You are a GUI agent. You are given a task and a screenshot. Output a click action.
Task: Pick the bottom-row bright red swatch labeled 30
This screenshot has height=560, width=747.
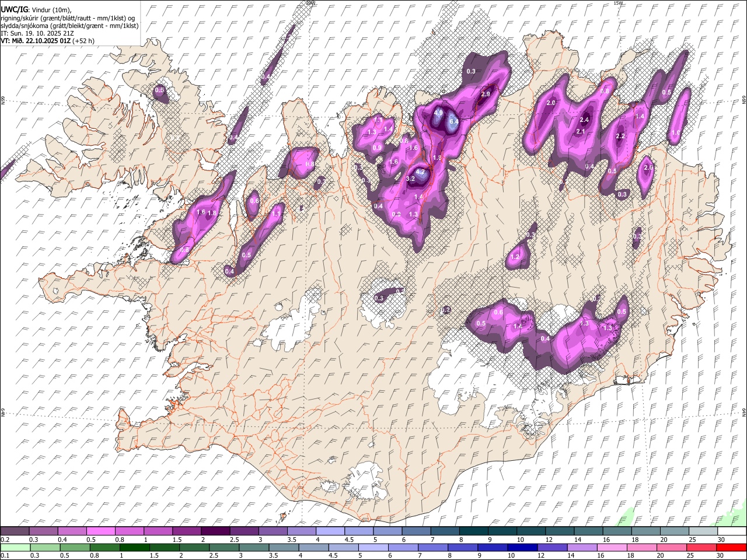[x=732, y=547]
